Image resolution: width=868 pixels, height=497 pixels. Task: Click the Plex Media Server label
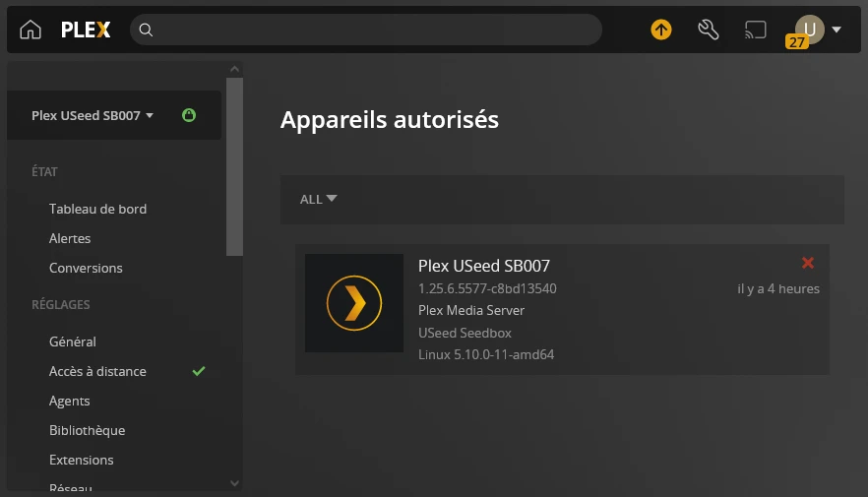tap(471, 310)
